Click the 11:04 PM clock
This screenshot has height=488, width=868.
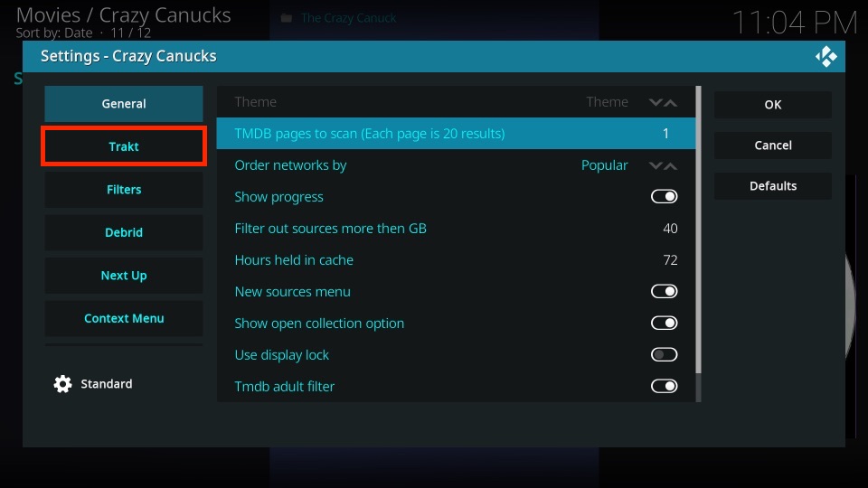[795, 23]
